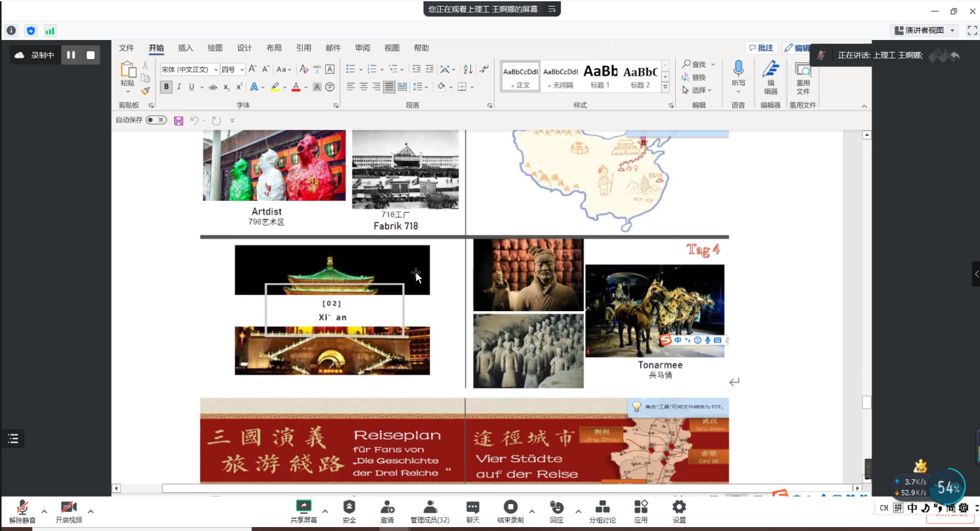This screenshot has height=531, width=980.
Task: Open the Breakout Rooms (分组讨论) icon
Action: [x=602, y=511]
